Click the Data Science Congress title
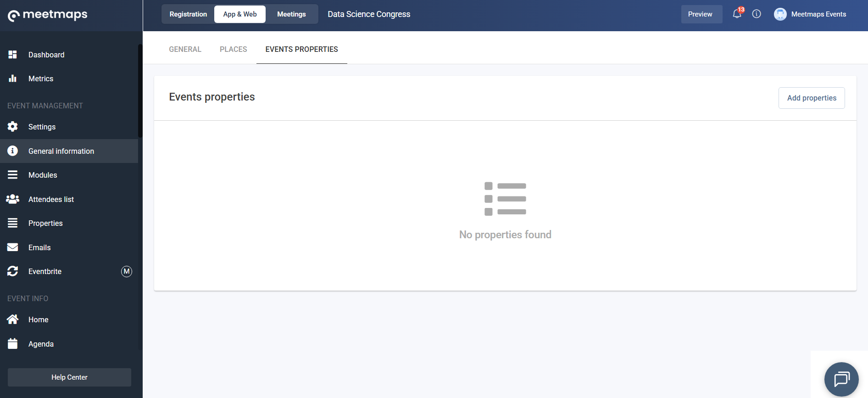The image size is (868, 398). 369,14
